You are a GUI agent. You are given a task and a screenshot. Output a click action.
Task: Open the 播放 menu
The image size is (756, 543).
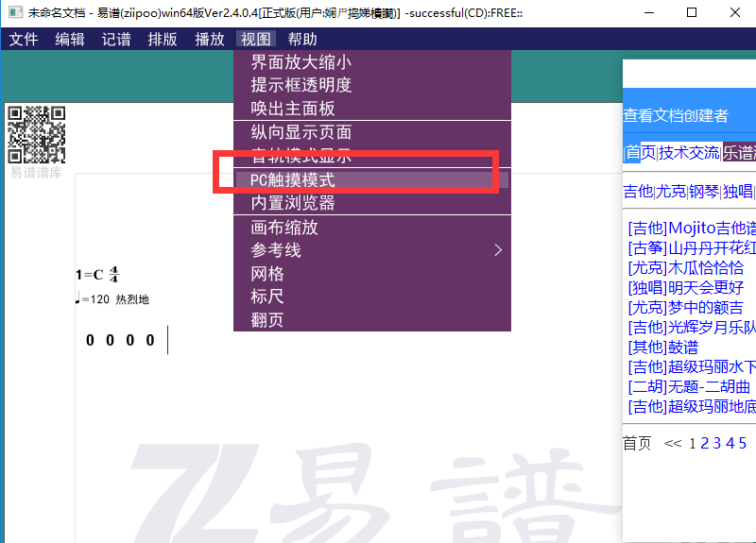coord(209,39)
